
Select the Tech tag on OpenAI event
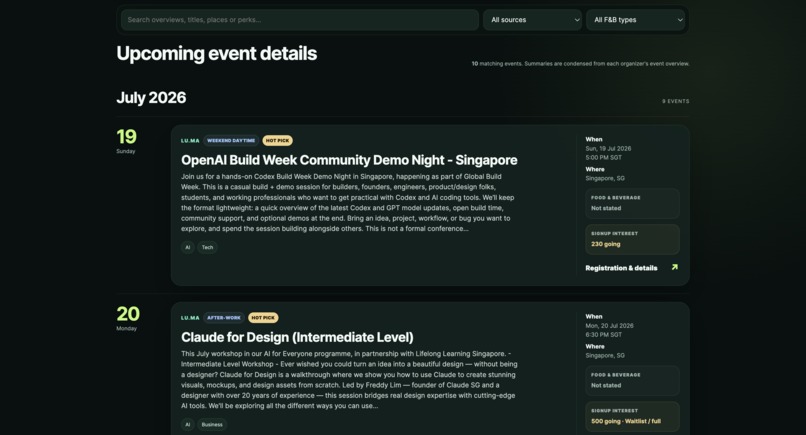click(x=207, y=247)
